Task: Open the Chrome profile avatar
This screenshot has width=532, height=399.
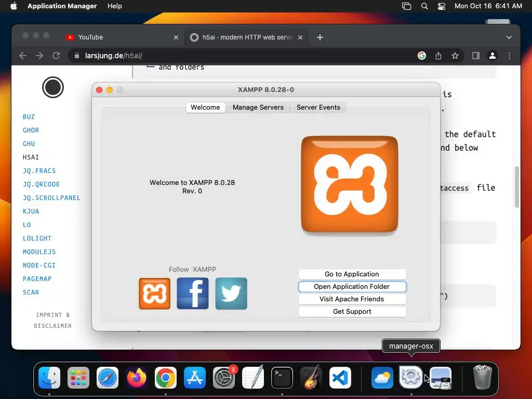Action: [493, 56]
